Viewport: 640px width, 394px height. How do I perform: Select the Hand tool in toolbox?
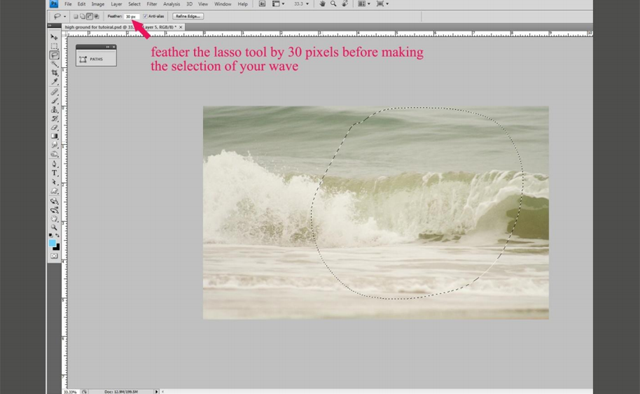54,219
